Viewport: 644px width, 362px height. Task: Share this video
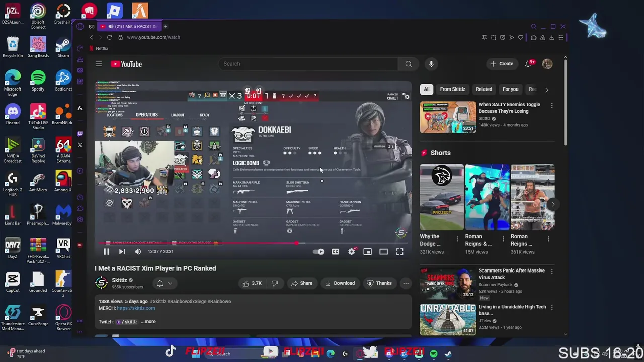(x=301, y=283)
